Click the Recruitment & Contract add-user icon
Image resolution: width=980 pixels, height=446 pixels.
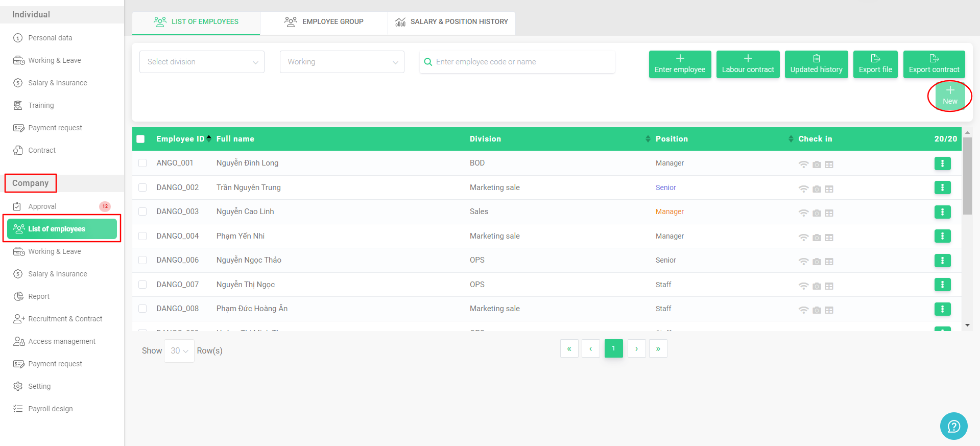tap(19, 319)
